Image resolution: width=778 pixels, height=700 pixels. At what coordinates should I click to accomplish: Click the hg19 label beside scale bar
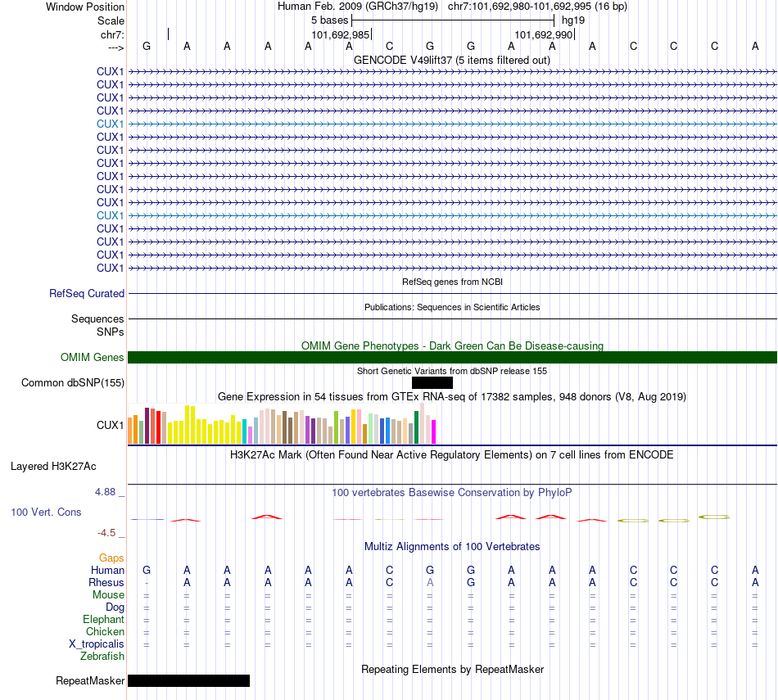tap(573, 20)
